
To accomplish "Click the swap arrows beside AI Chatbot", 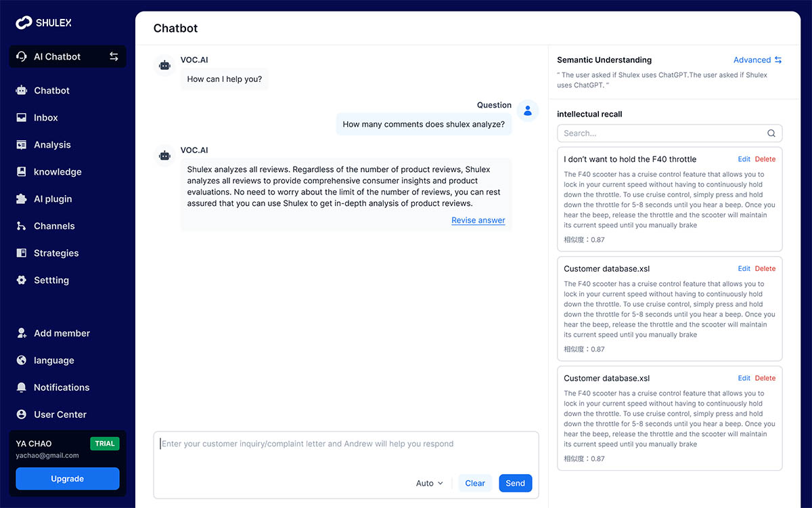I will pos(114,57).
